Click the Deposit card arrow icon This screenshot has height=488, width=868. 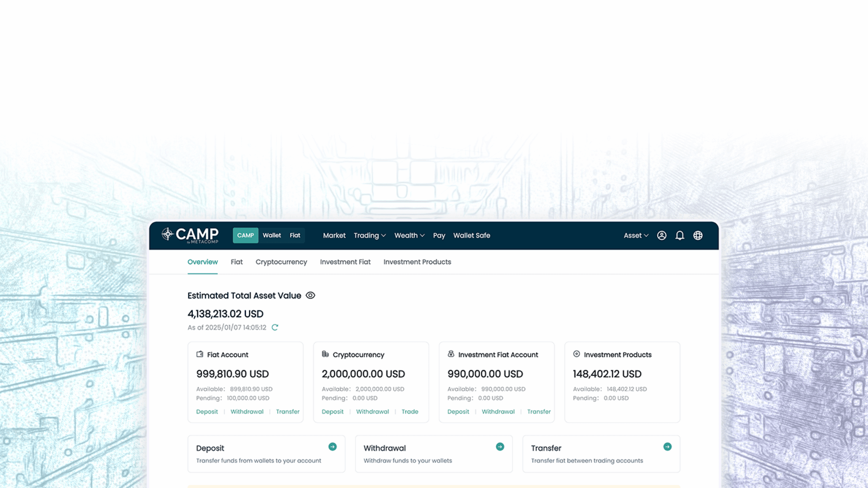point(332,447)
